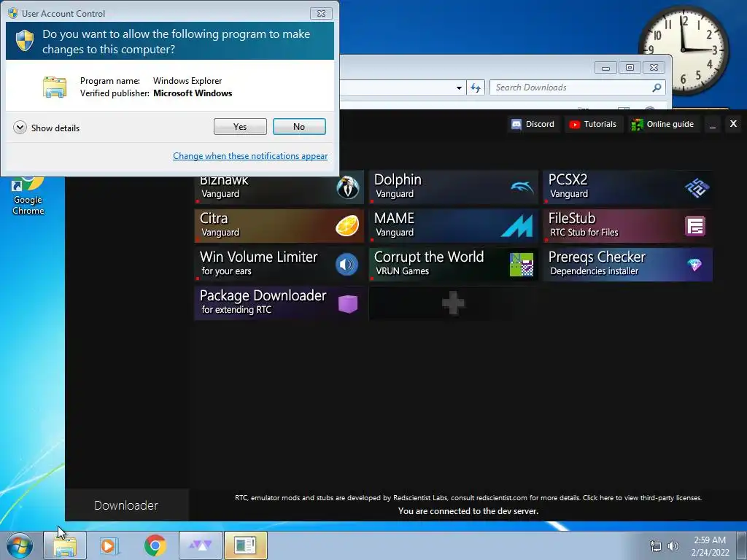Open Windows Media Player from taskbar
This screenshot has height=560, width=747.
(x=109, y=545)
